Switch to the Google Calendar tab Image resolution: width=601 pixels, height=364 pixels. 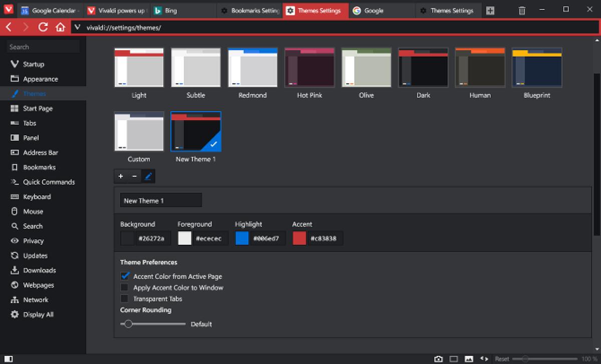click(50, 10)
